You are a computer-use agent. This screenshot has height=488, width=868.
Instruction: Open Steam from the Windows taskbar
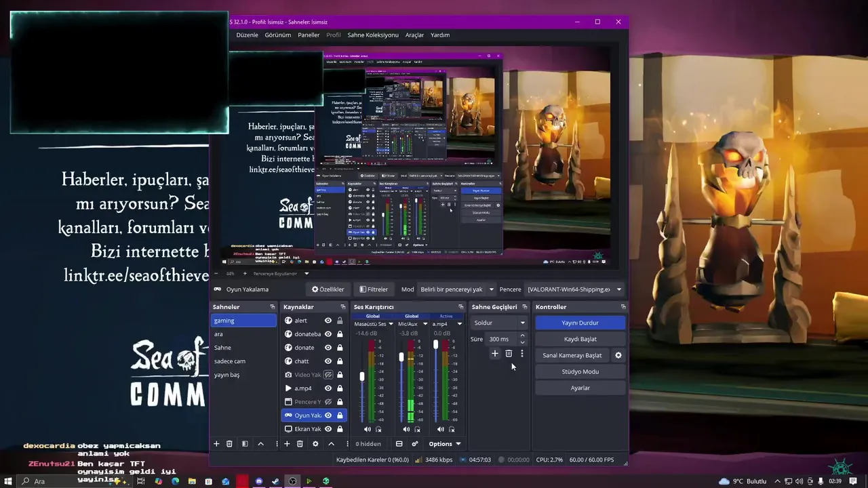tap(275, 481)
